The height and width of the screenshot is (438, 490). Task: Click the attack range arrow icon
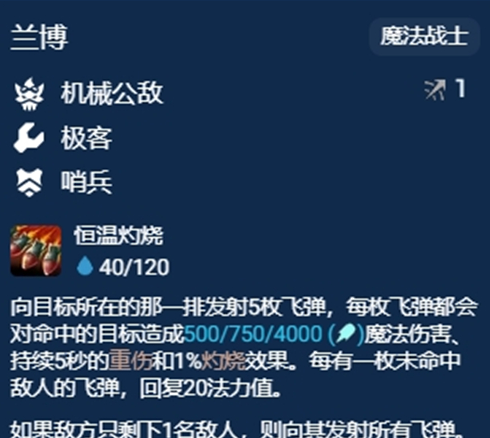pos(435,90)
